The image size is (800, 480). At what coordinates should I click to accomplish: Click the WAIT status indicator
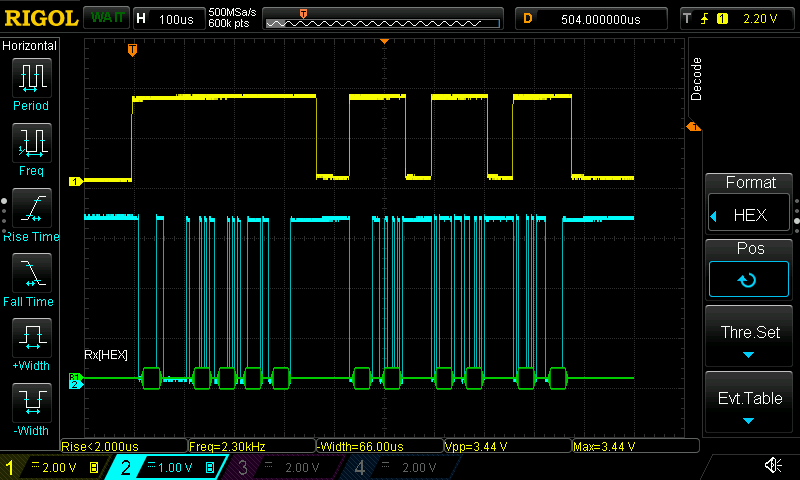106,18
